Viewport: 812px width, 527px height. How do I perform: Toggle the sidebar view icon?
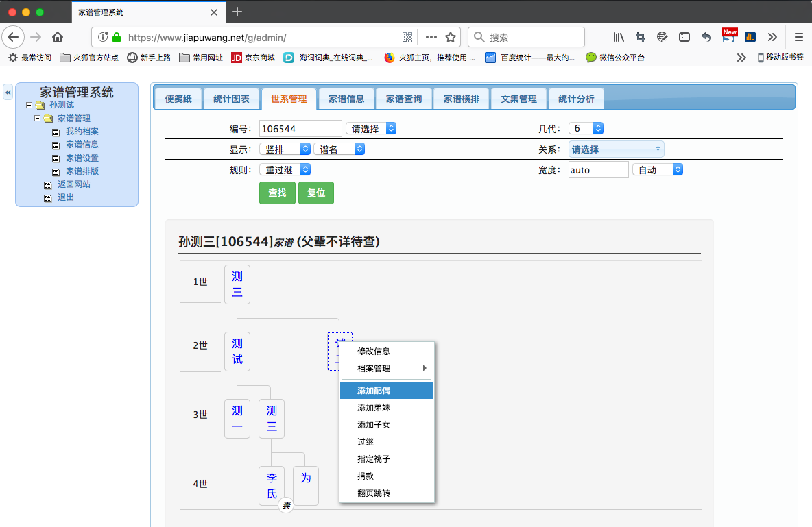pos(684,37)
